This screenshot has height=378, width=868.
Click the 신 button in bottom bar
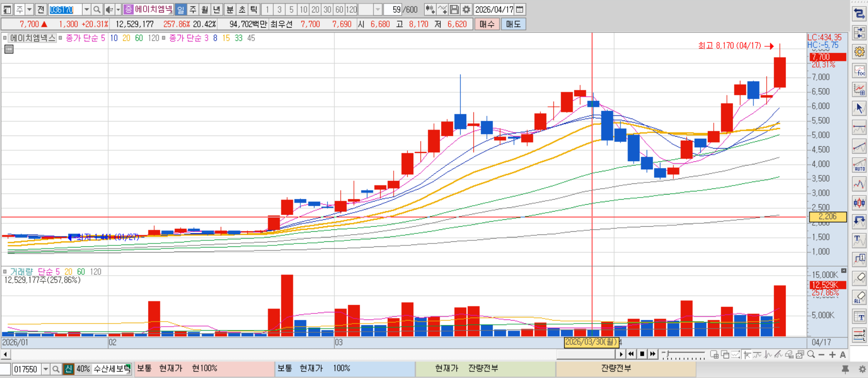(68, 369)
